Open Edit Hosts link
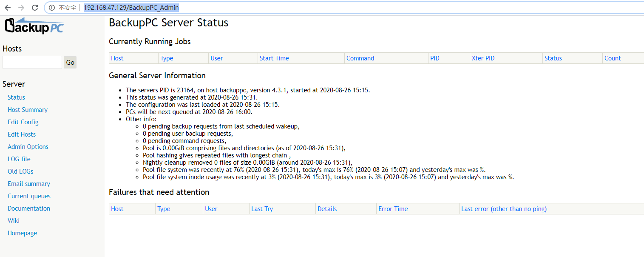Viewport: 644px width, 257px height. [x=22, y=134]
